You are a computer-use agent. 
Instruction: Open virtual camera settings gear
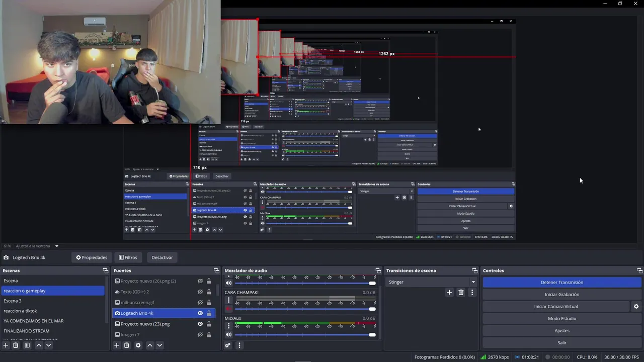click(636, 306)
